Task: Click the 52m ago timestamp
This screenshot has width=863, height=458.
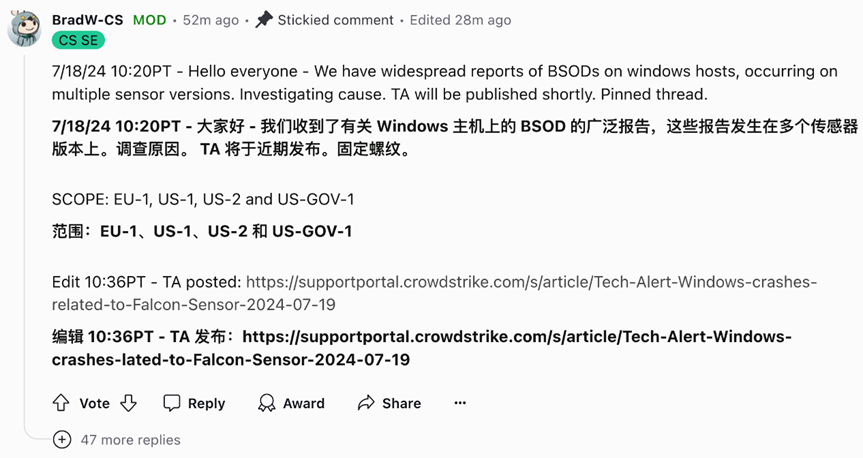Action: [211, 19]
